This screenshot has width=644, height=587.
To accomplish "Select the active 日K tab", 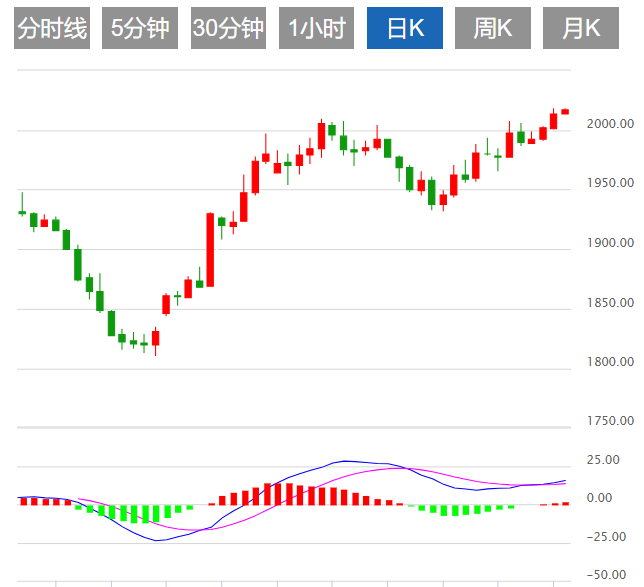I will pyautogui.click(x=405, y=28).
